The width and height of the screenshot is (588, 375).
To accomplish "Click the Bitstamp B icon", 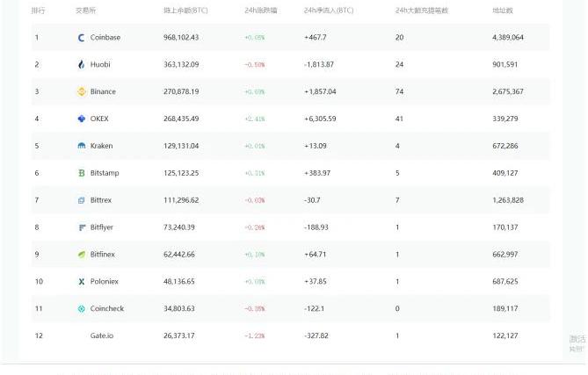I will 82,173.
